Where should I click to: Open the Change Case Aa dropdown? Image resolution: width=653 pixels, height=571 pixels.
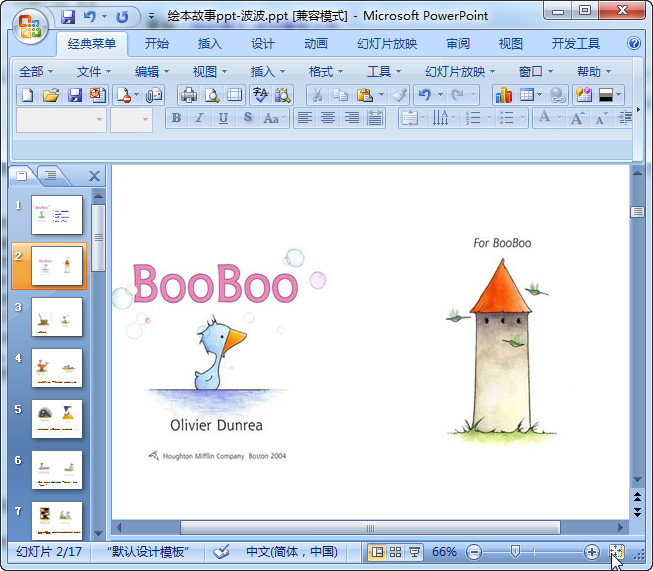[x=275, y=118]
